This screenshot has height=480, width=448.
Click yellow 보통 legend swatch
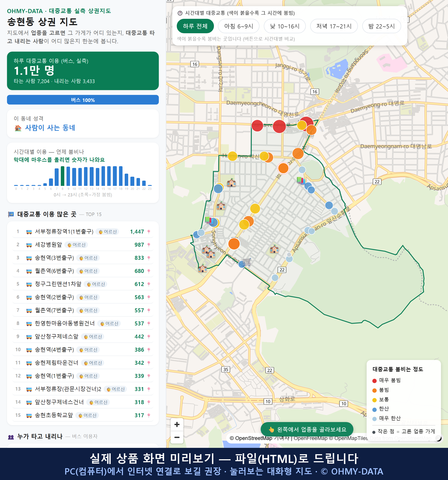(374, 400)
